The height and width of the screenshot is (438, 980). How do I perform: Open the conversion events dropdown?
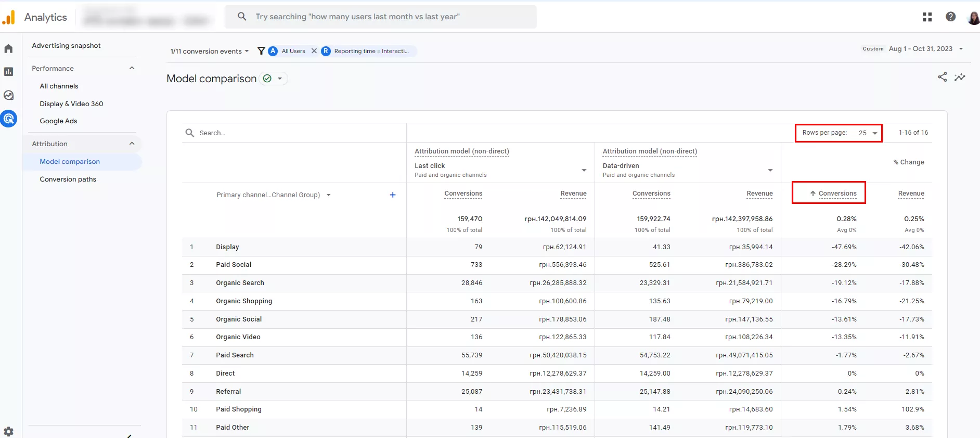coord(210,51)
